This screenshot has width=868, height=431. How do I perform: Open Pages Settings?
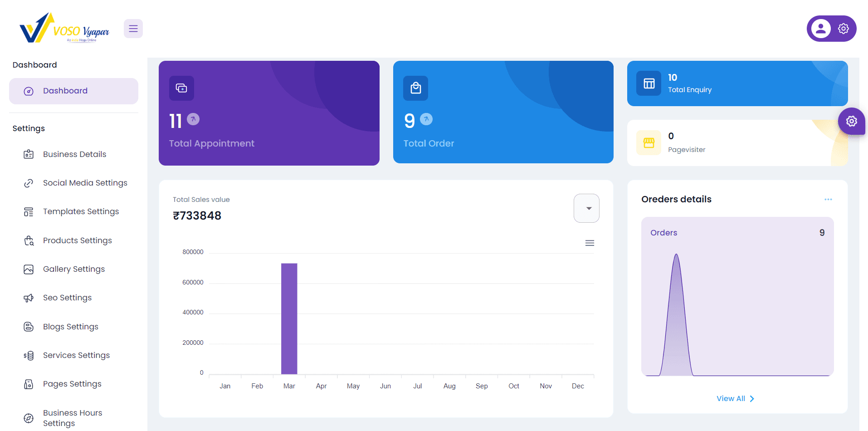point(73,384)
